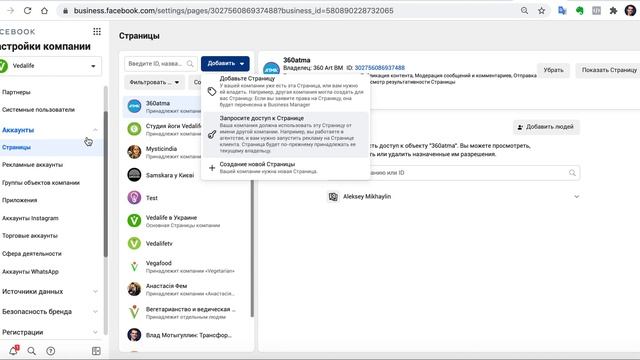Image resolution: width=640 pixels, height=360 pixels.
Task: Open Рекламные аккаунты in the sidebar
Action: (33, 165)
